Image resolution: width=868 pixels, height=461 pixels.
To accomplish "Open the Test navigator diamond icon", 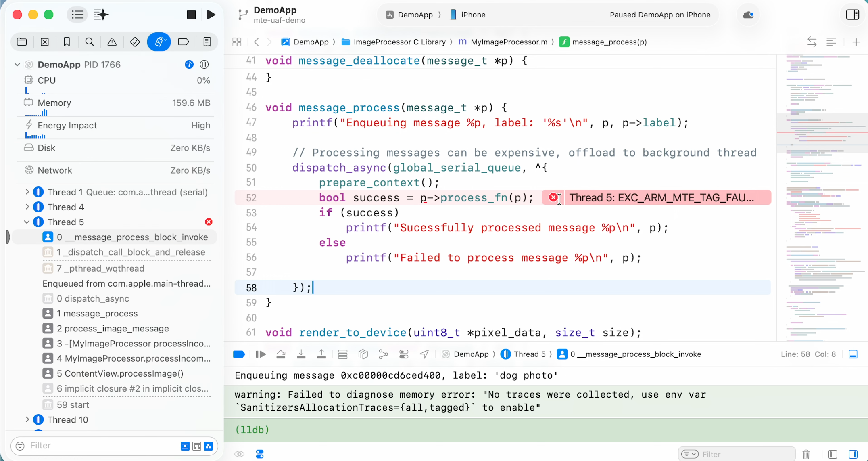I will click(135, 42).
